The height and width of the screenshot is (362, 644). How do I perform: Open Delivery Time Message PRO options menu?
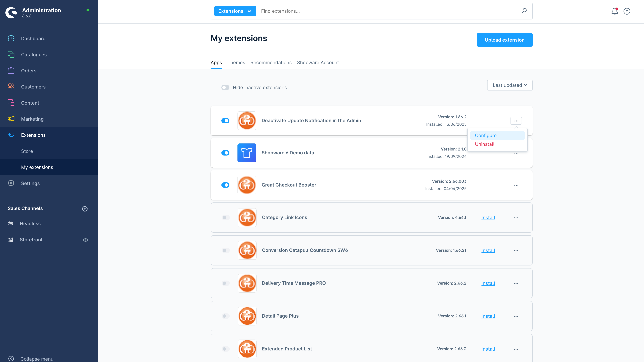[x=516, y=284]
